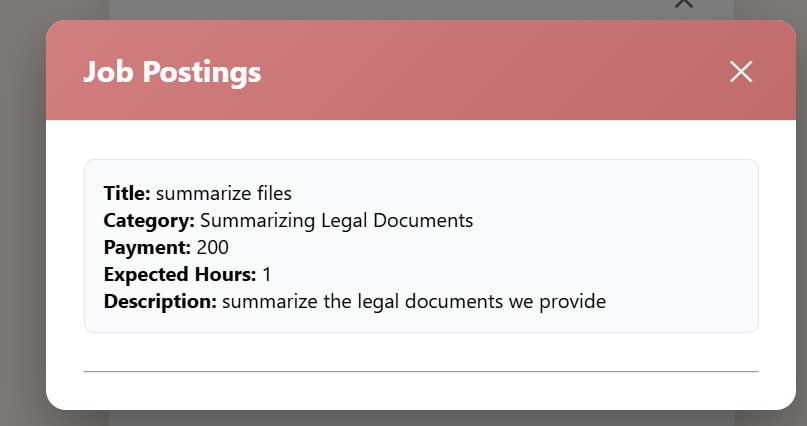Click the bold Payment label
Screen dimensions: 807x426
[x=147, y=247]
